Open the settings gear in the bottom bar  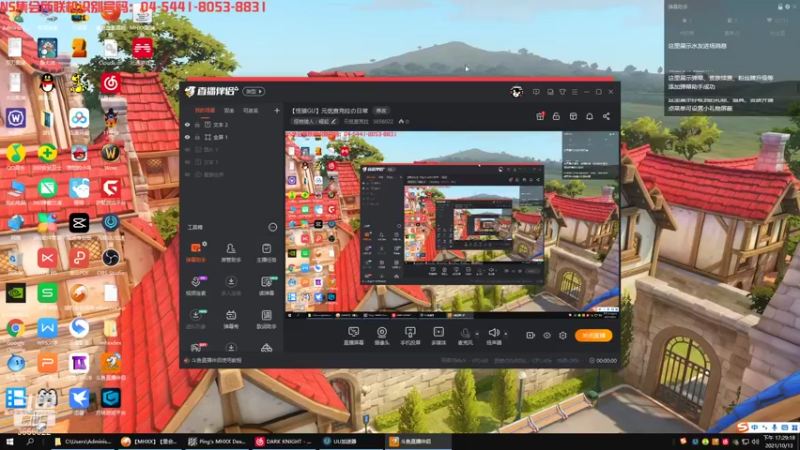click(x=563, y=335)
